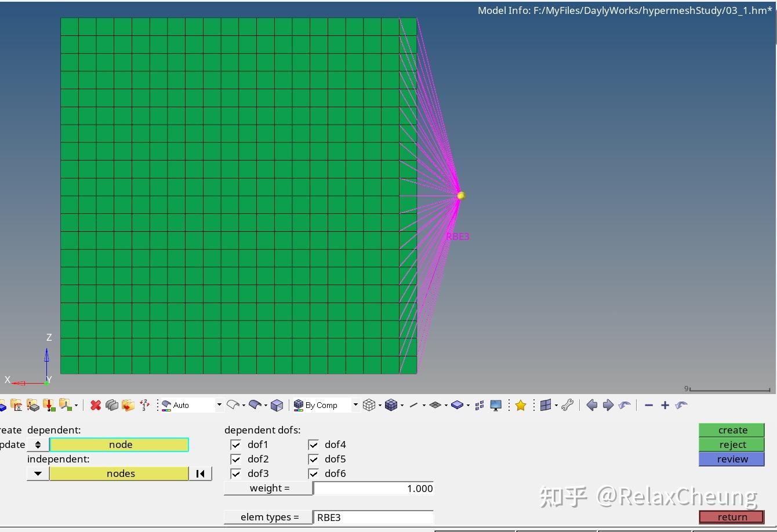This screenshot has height=532, width=777.
Task: Edit the weight value field
Action: pyautogui.click(x=373, y=488)
